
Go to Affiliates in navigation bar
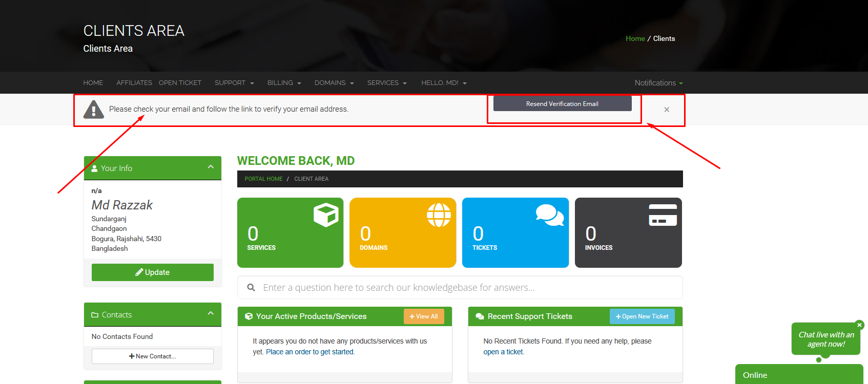tap(134, 83)
